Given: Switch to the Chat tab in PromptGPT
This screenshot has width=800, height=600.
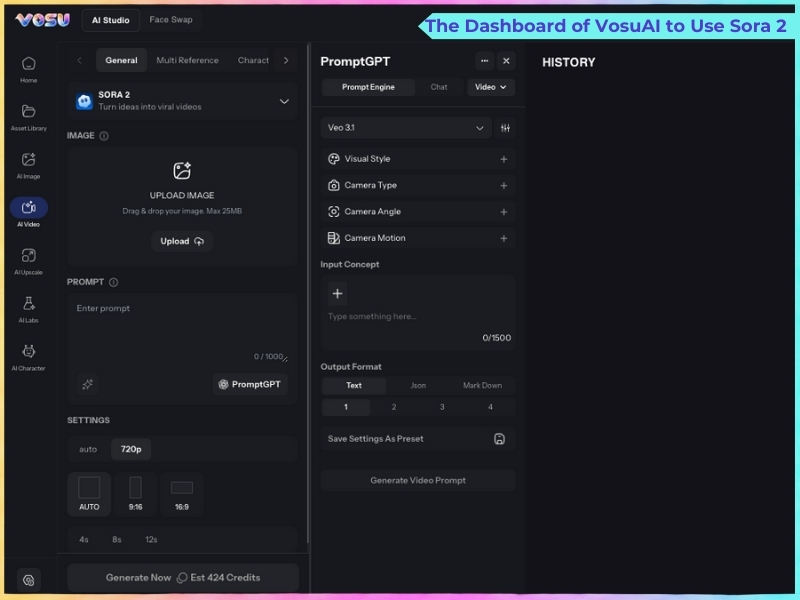Looking at the screenshot, I should tap(439, 87).
